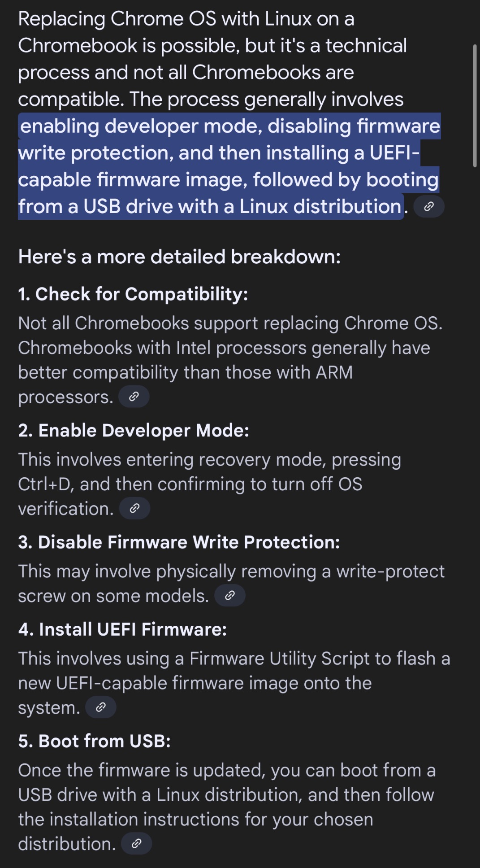Open source link after final 'distribution.' text

coord(136,844)
